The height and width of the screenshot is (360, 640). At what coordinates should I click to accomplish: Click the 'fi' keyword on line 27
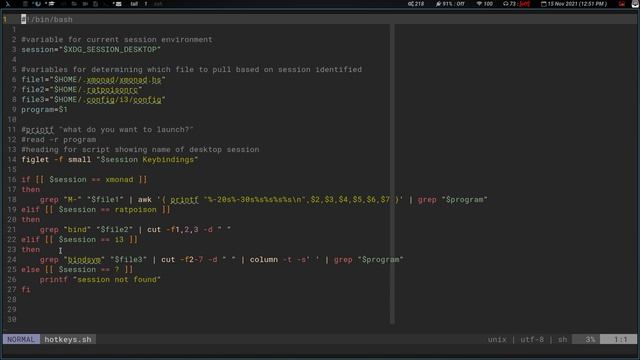coord(26,289)
